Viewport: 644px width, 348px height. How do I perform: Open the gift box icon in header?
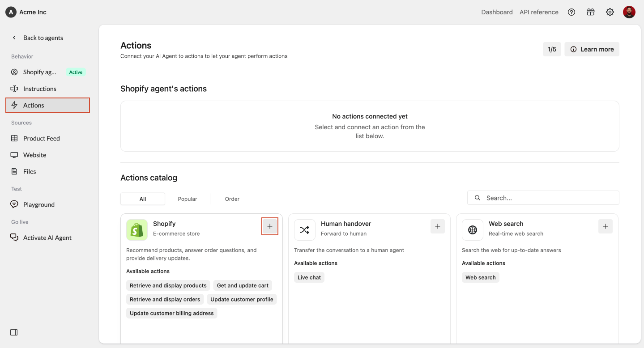[591, 12]
